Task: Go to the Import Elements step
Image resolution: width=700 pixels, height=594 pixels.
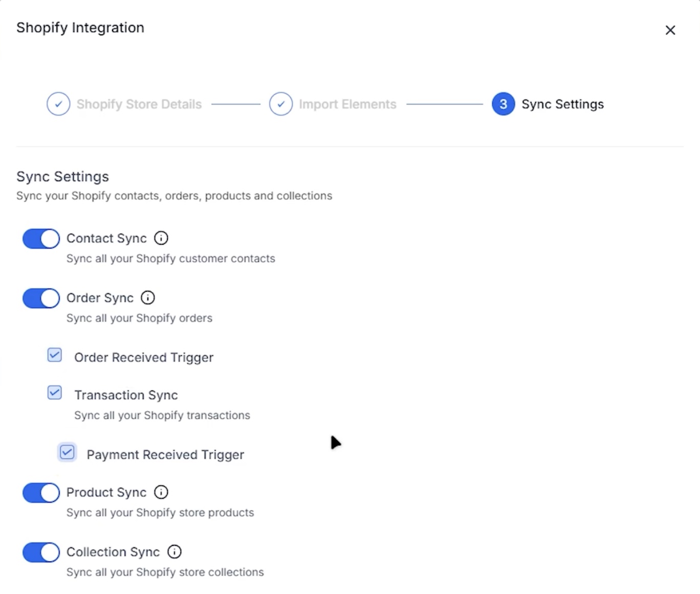Action: pos(348,104)
